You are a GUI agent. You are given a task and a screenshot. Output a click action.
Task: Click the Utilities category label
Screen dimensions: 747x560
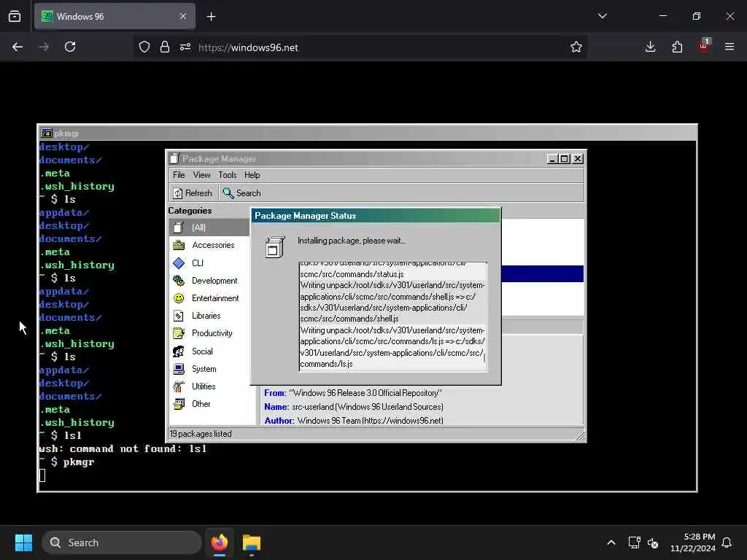pyautogui.click(x=204, y=386)
